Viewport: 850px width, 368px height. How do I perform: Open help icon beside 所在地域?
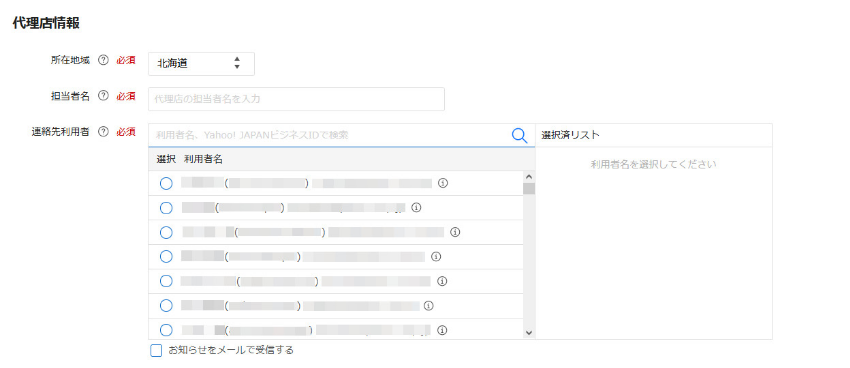(x=103, y=60)
